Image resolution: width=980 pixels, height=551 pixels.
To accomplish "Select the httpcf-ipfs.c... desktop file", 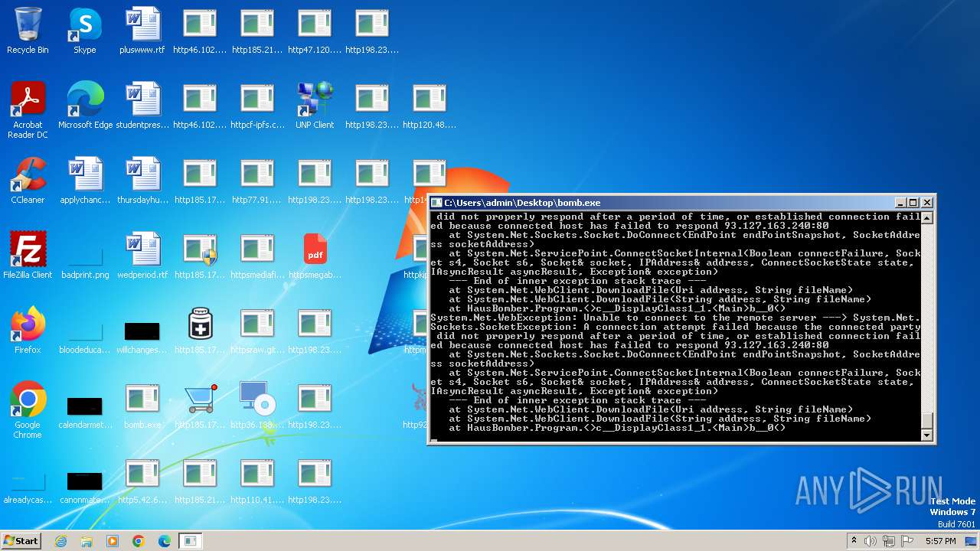I will tap(257, 106).
